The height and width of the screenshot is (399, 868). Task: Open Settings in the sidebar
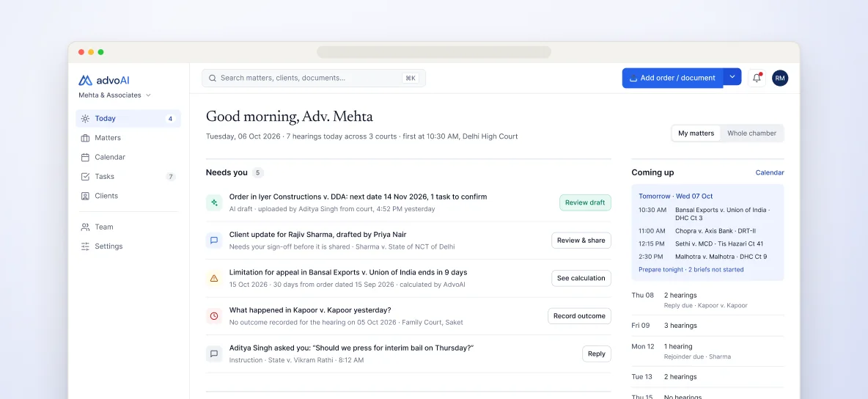click(x=128, y=246)
